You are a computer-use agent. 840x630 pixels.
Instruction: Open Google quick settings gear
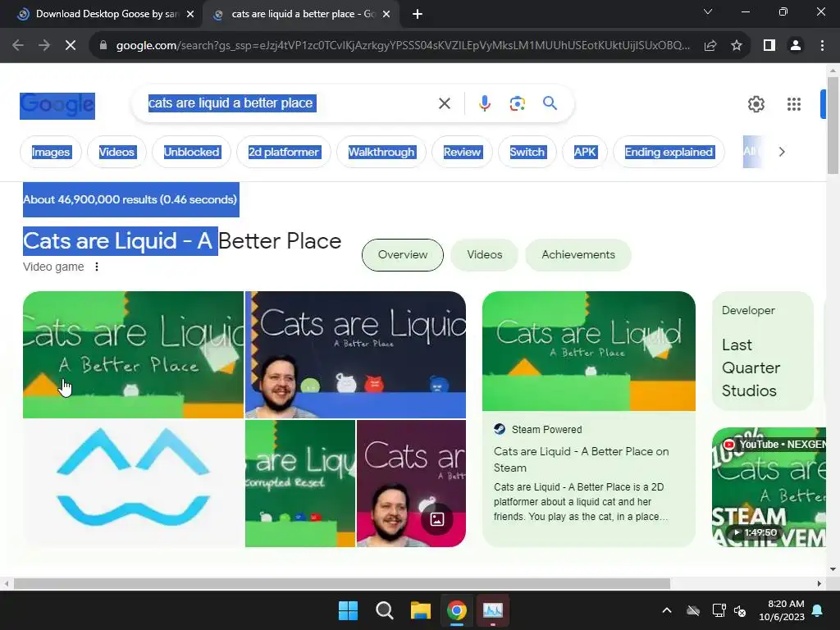pos(756,104)
